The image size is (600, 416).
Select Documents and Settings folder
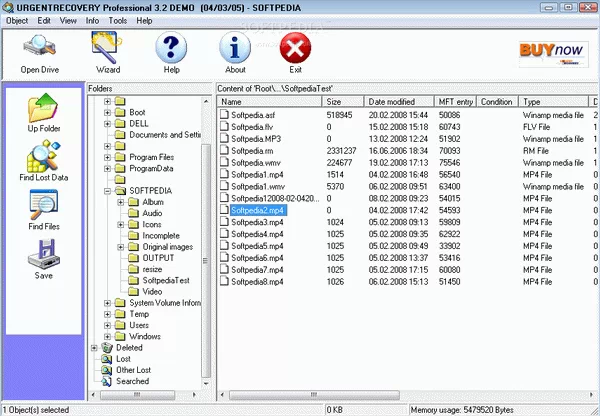(x=165, y=135)
